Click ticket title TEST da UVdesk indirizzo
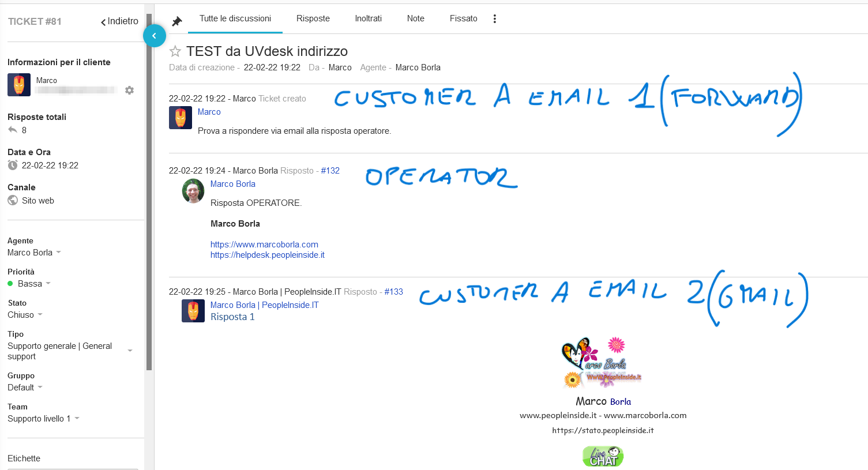 267,51
